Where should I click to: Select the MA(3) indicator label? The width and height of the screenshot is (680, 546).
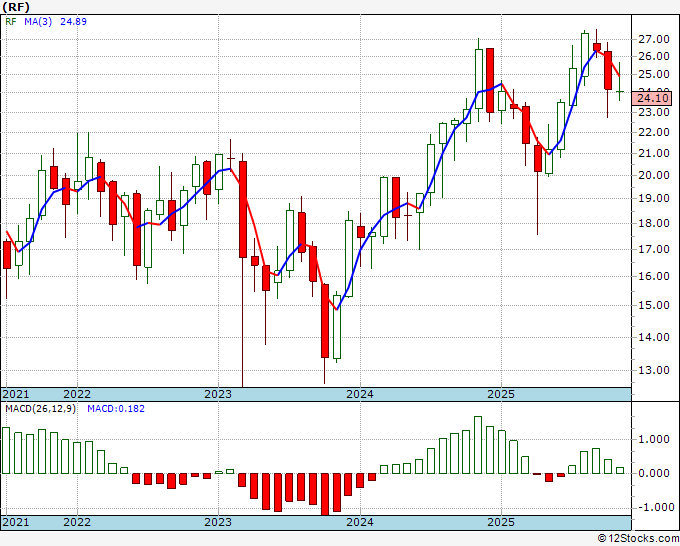[38, 21]
